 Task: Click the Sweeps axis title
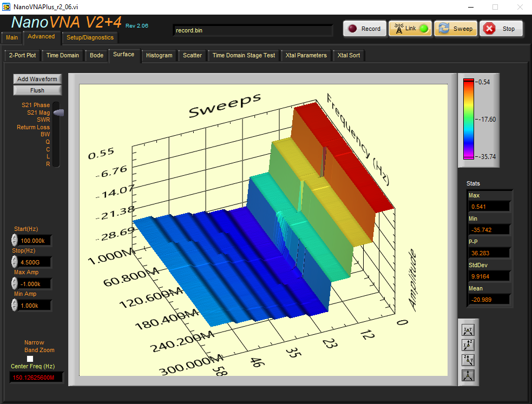[225, 105]
